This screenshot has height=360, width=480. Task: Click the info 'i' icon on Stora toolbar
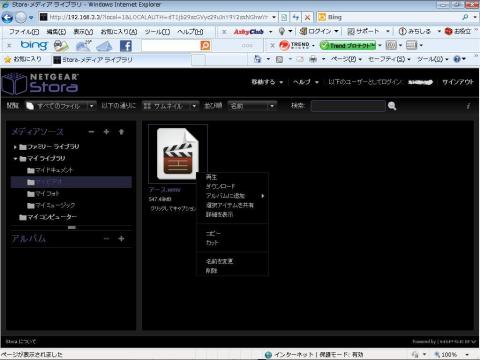[468, 106]
